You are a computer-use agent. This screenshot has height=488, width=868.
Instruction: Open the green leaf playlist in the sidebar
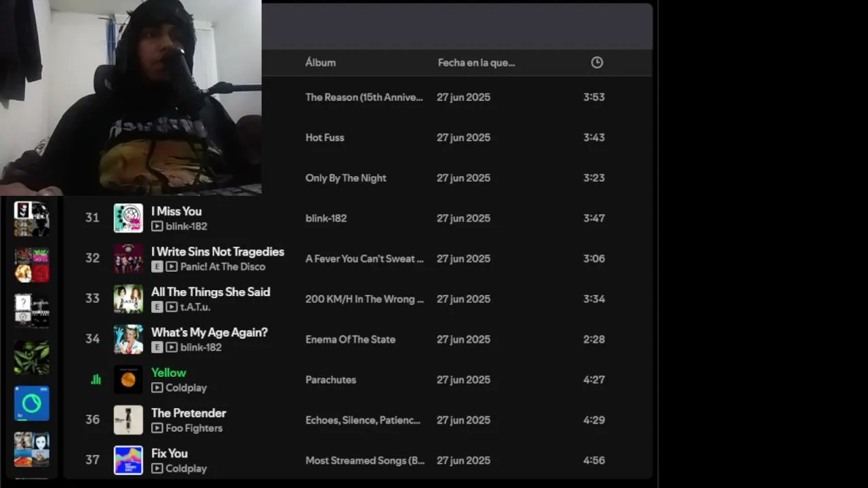[32, 357]
